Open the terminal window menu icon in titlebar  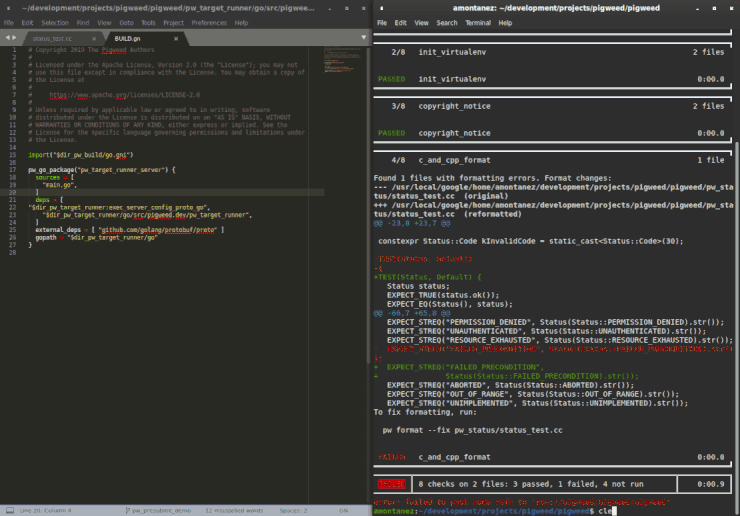(381, 8)
